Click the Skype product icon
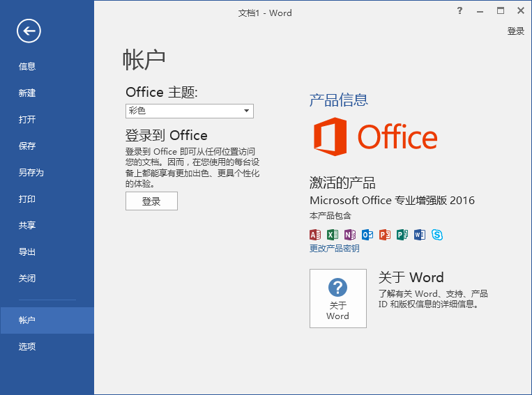Screen dimensions: 532x395 437,235
